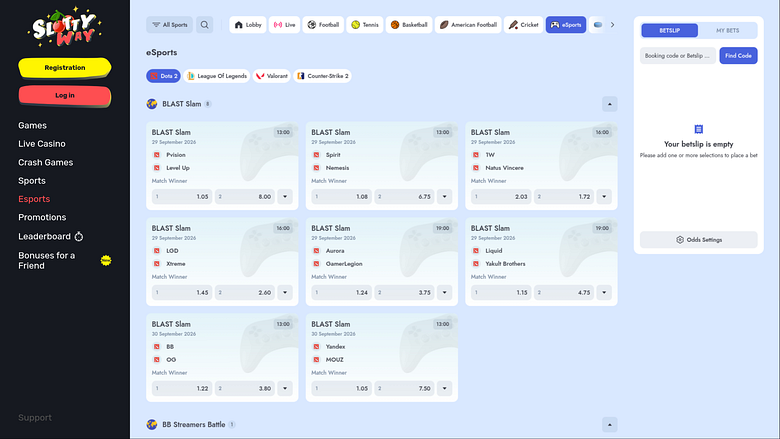
Task: Switch to the My Bets tab
Action: 727,31
